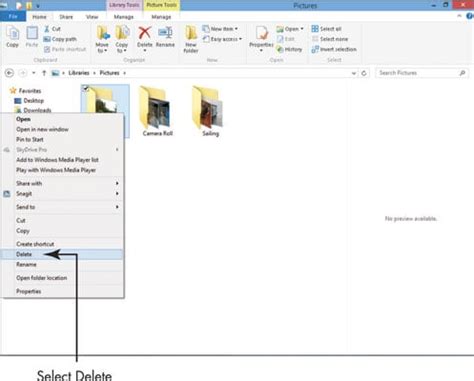The height and width of the screenshot is (381, 474).
Task: Open the Library Tools Manage tab
Action: [124, 17]
